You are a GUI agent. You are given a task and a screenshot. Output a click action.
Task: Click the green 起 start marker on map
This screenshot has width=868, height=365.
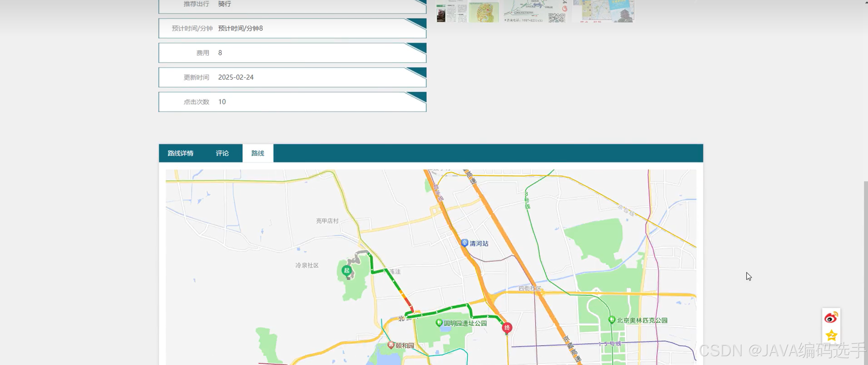pos(346,270)
